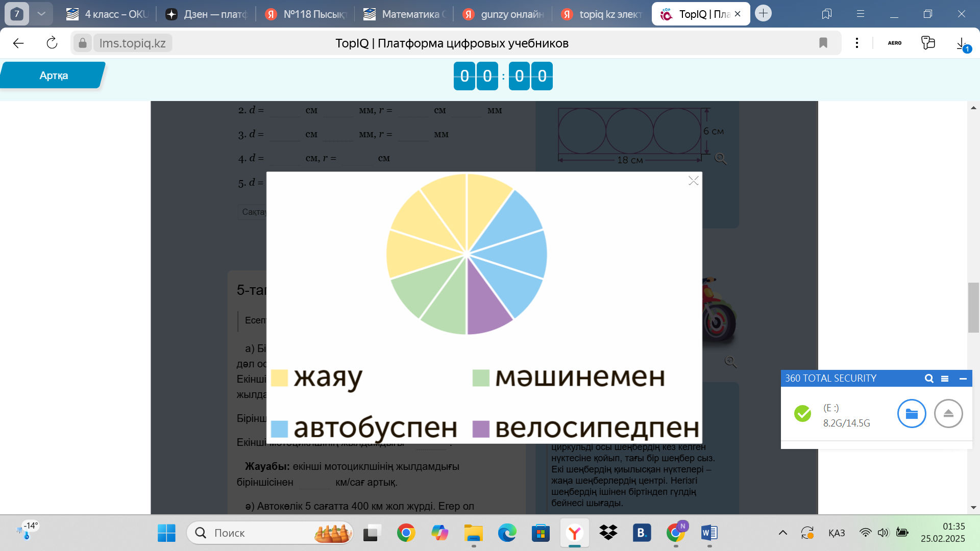Expand hidden system tray icons chevron

[x=782, y=533]
